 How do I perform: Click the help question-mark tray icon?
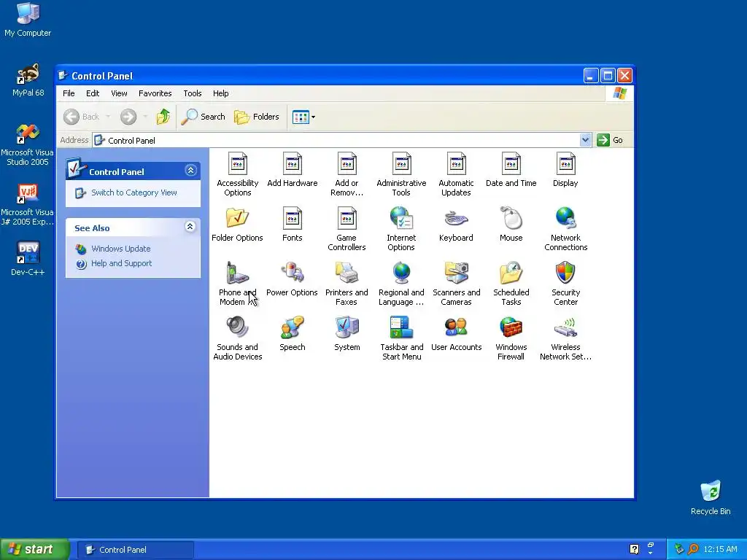click(634, 550)
